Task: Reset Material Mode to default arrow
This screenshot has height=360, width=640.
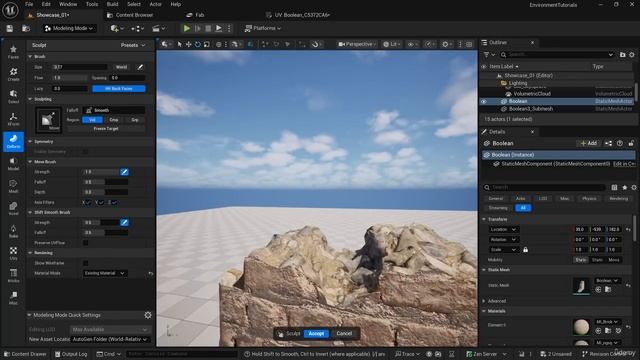Action: click(151, 273)
